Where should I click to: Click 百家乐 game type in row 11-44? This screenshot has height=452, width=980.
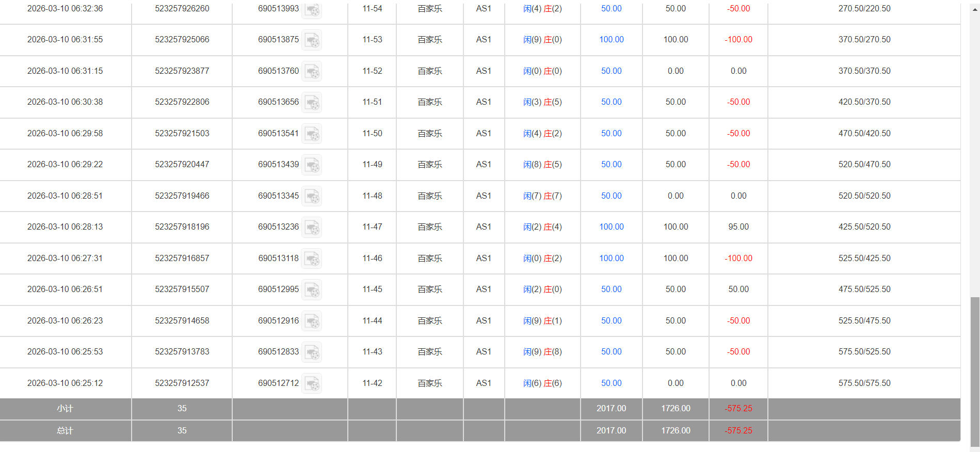point(430,321)
